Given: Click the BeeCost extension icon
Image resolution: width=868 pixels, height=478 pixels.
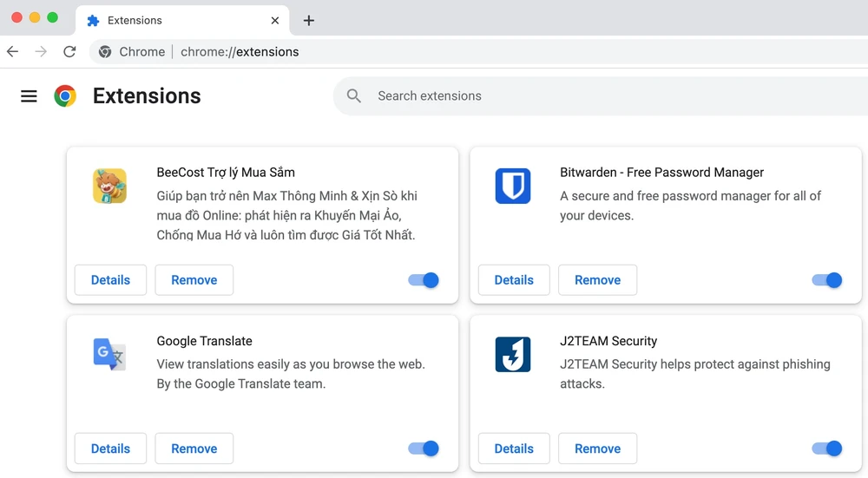Looking at the screenshot, I should pyautogui.click(x=109, y=187).
